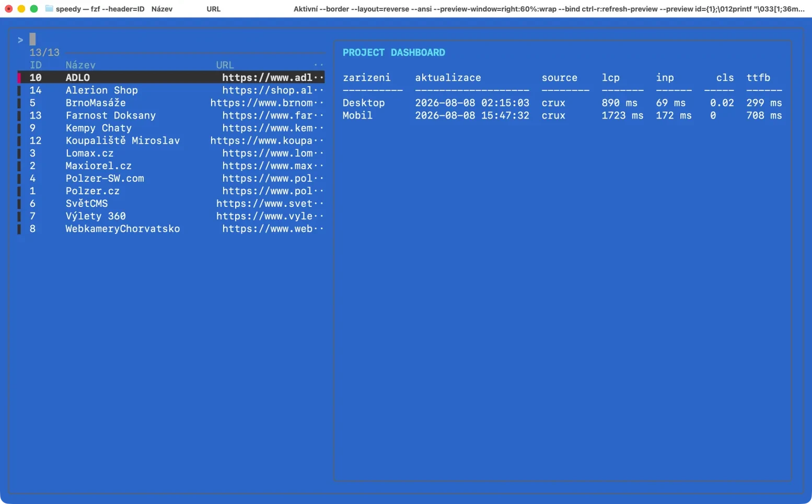Image resolution: width=812 pixels, height=504 pixels.
Task: Select the Kempy Chaty entry
Action: point(171,128)
